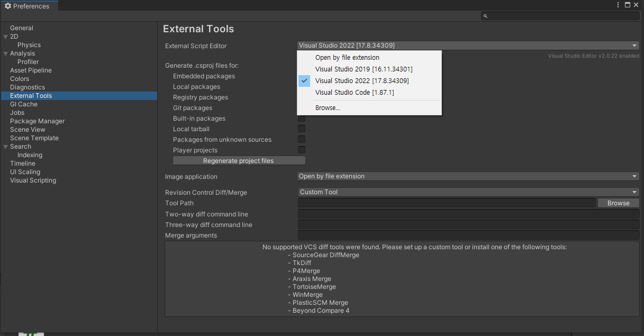This screenshot has height=336, width=644.
Task: Click the Browse button for Tool Path
Action: point(618,203)
